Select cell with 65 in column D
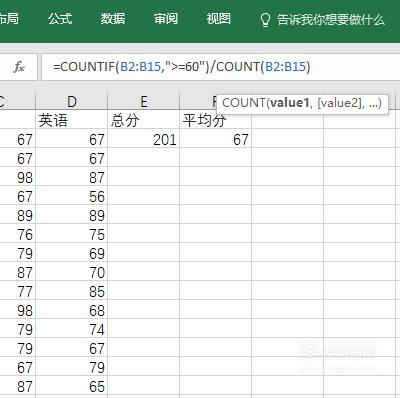Image resolution: width=400 pixels, height=398 pixels. point(72,386)
